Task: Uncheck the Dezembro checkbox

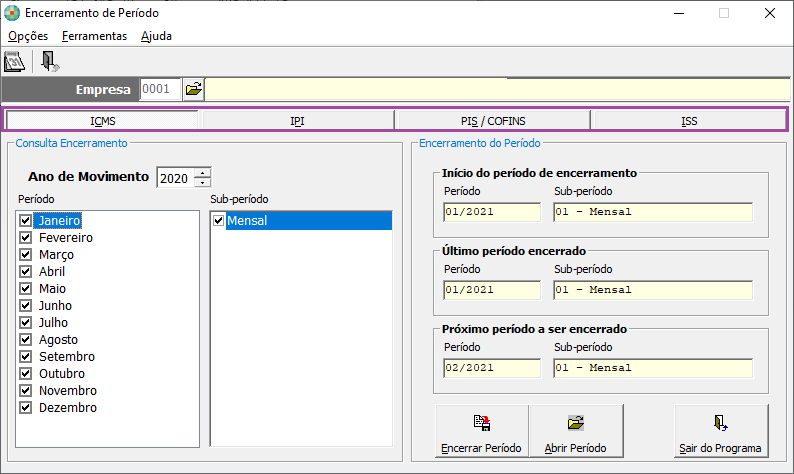Action: coord(25,408)
